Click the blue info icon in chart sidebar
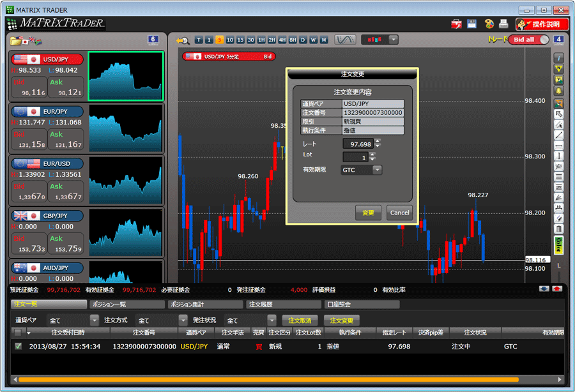Image resolution: width=575 pixels, height=392 pixels. [558, 58]
